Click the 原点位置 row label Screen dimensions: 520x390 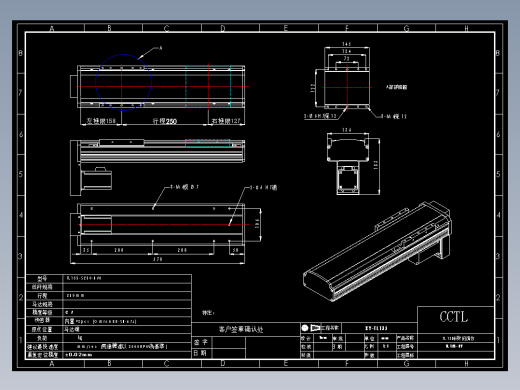point(42,329)
